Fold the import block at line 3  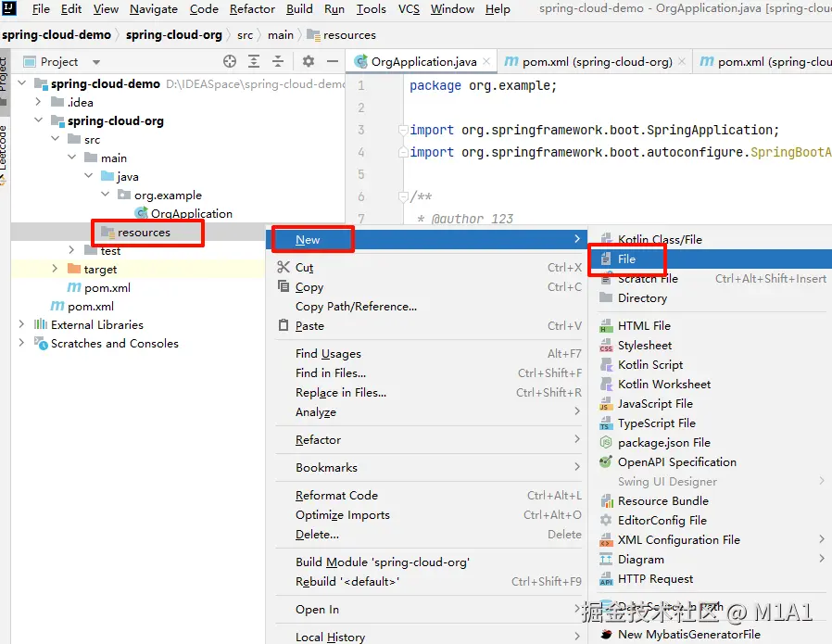(x=403, y=130)
